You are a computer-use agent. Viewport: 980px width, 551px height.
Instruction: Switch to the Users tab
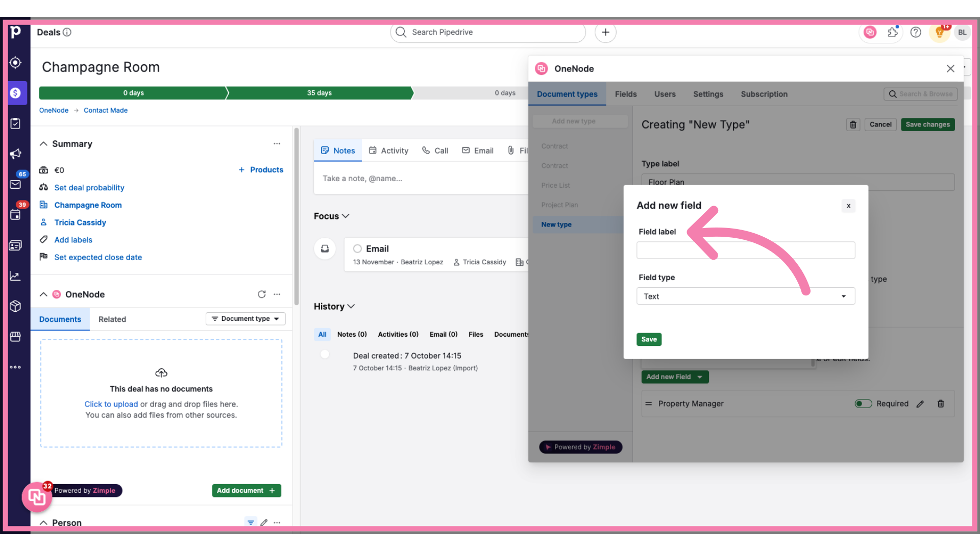click(x=665, y=94)
